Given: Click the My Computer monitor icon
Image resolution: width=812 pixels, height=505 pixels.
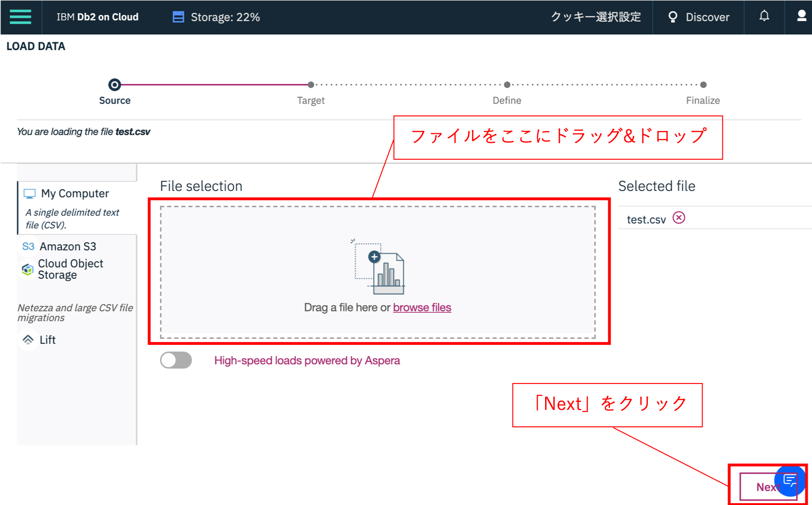Looking at the screenshot, I should [30, 193].
